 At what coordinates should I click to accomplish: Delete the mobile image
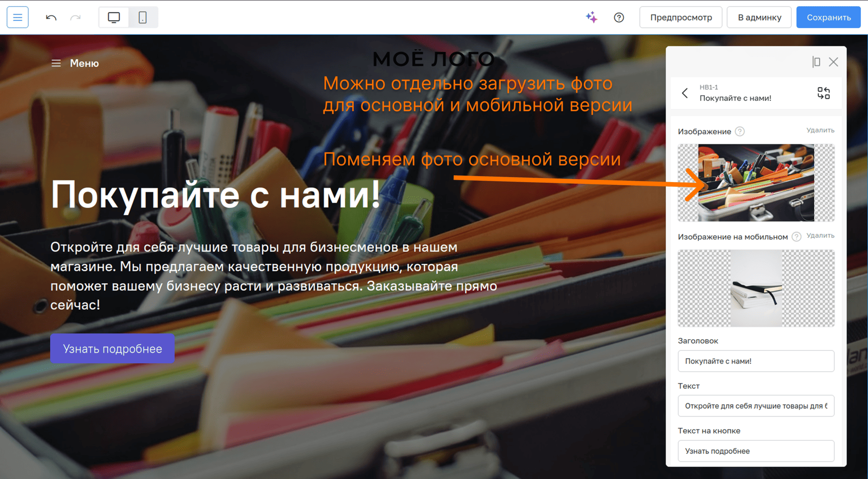[x=820, y=236]
